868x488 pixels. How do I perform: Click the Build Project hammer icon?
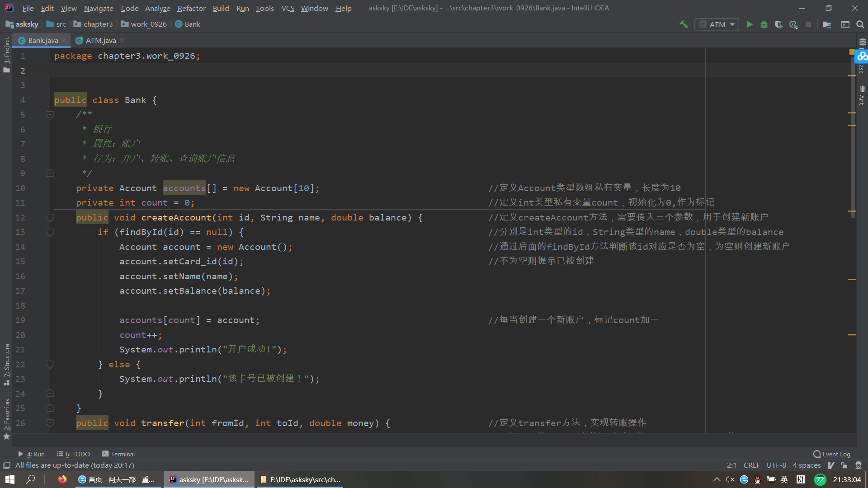[x=684, y=24]
